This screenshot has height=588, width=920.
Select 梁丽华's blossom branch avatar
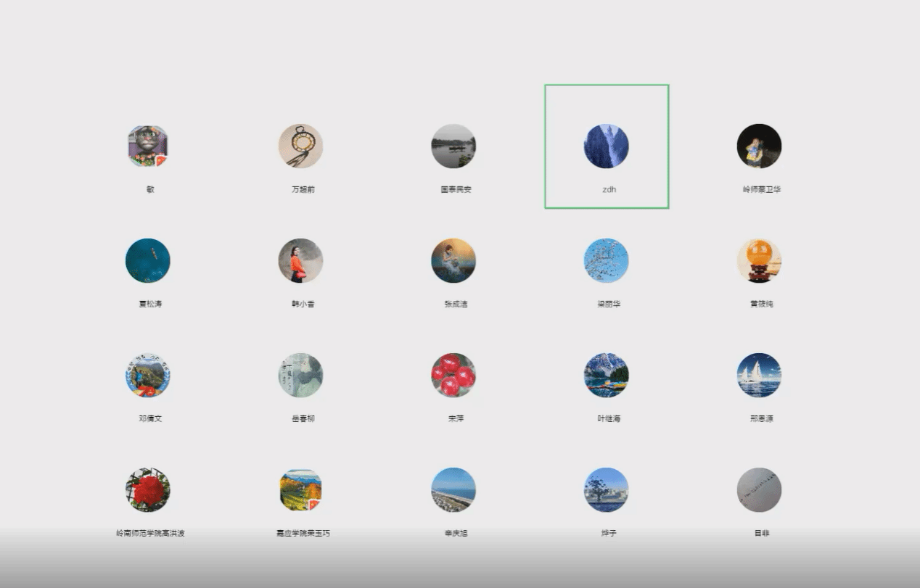coord(607,261)
